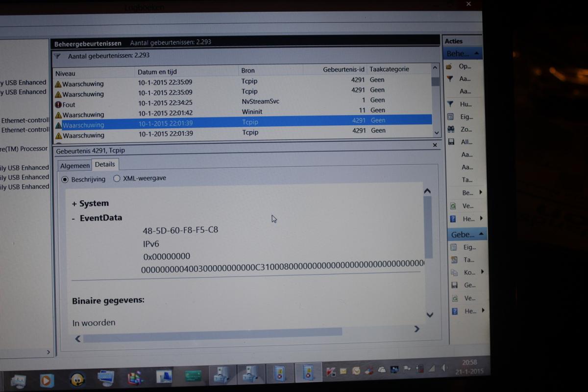Screen dimensions: 588x392
Task: Click the copy icon Ko... in Acties
Action: pos(454,272)
